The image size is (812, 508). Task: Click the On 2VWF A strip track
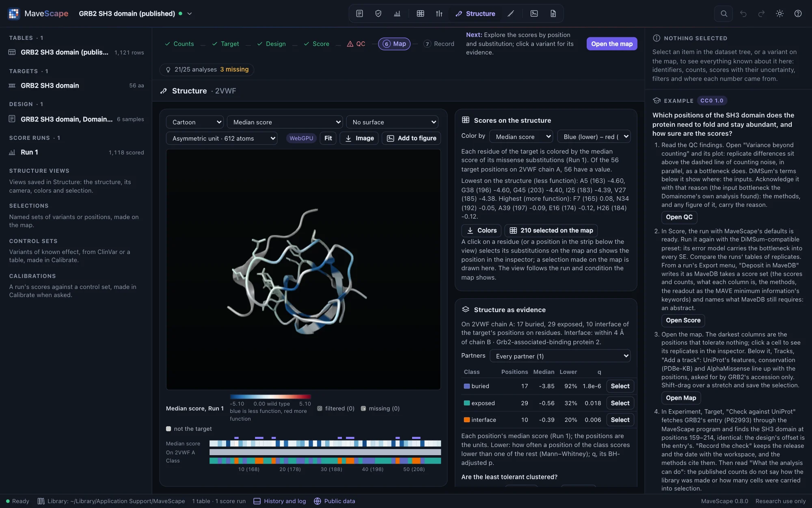click(325, 452)
